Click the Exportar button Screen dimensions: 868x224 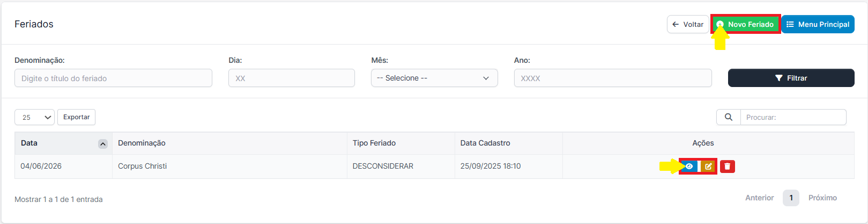point(77,117)
